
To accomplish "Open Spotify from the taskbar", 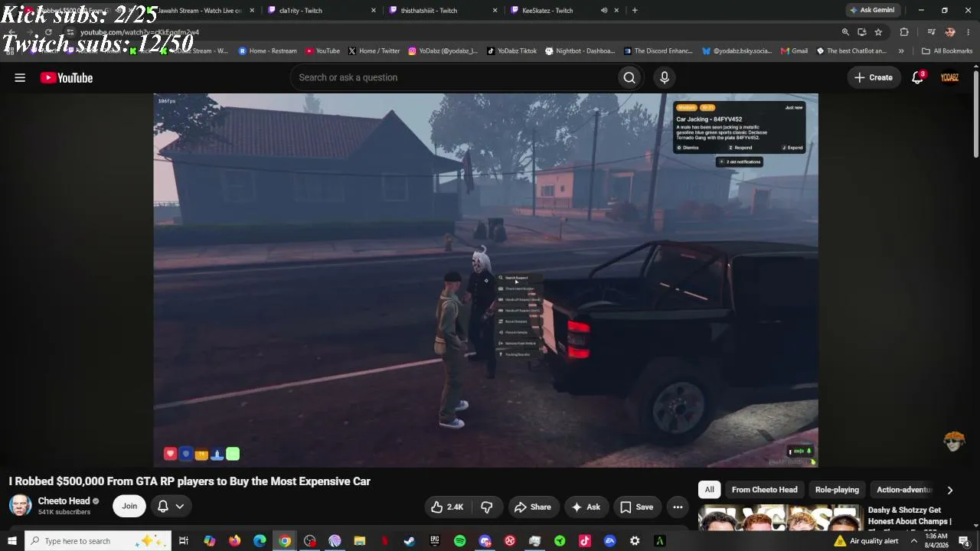I will 459,541.
